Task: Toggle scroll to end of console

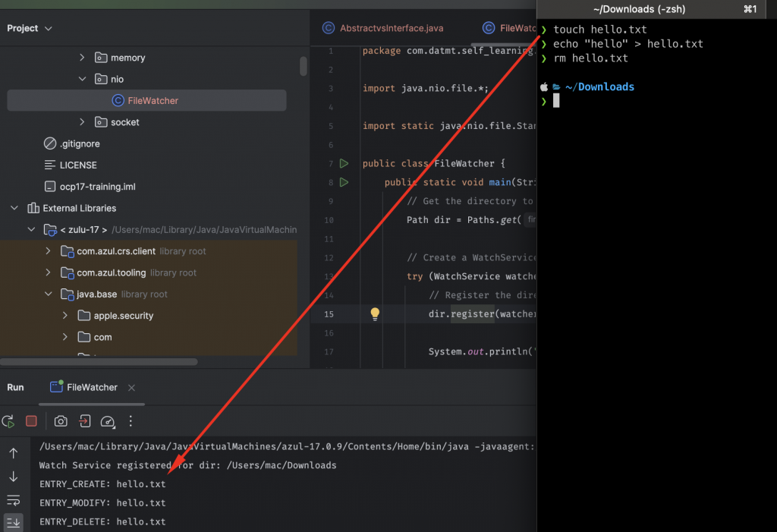Action: click(x=14, y=522)
